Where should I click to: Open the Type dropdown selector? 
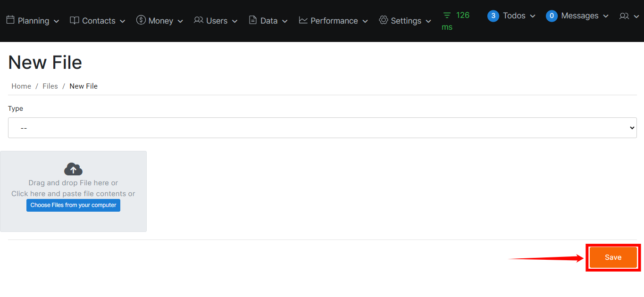(322, 128)
